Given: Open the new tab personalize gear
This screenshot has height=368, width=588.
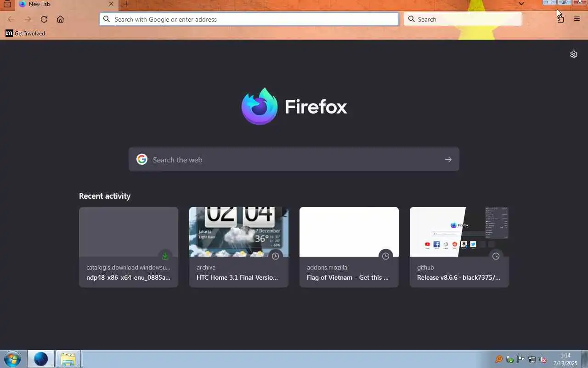Looking at the screenshot, I should [x=574, y=54].
